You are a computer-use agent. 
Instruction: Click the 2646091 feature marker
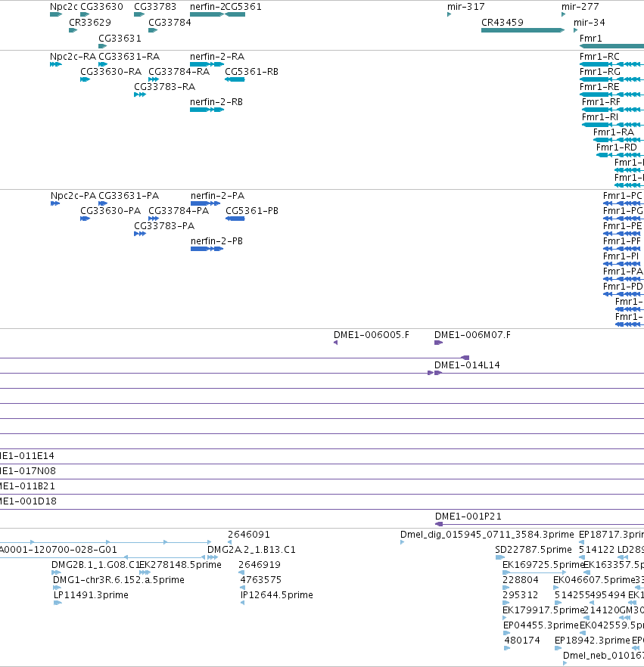(230, 542)
